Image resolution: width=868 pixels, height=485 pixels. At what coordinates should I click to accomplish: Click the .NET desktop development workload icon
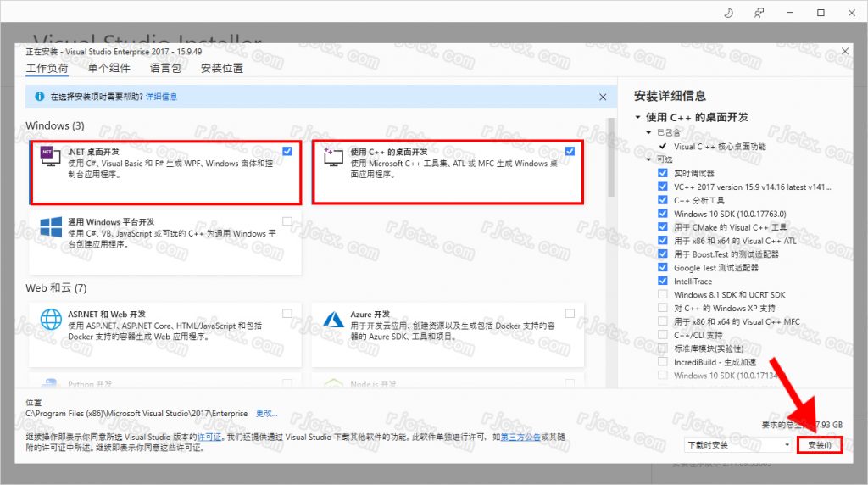[50, 155]
